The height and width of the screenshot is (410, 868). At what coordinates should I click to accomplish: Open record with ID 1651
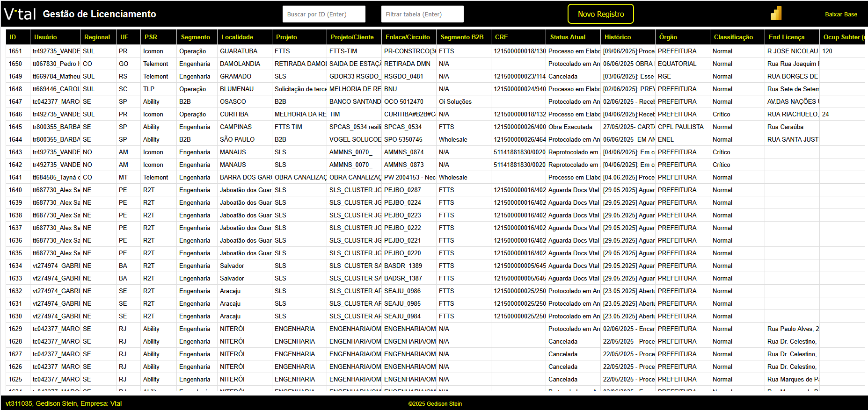pos(15,51)
